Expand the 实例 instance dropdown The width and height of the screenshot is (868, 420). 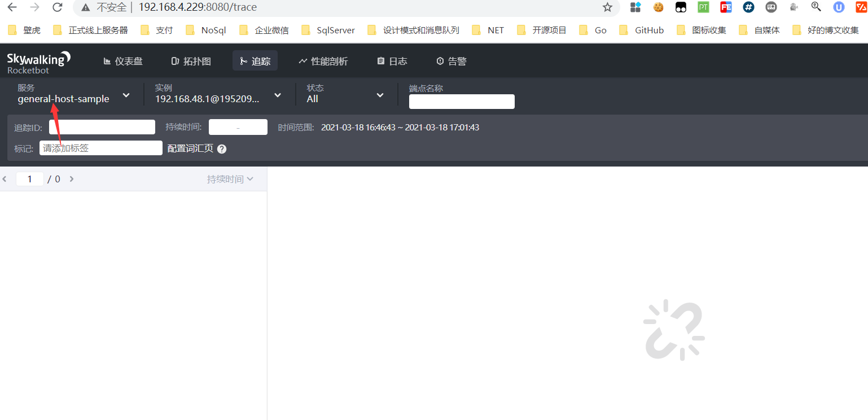pyautogui.click(x=278, y=95)
